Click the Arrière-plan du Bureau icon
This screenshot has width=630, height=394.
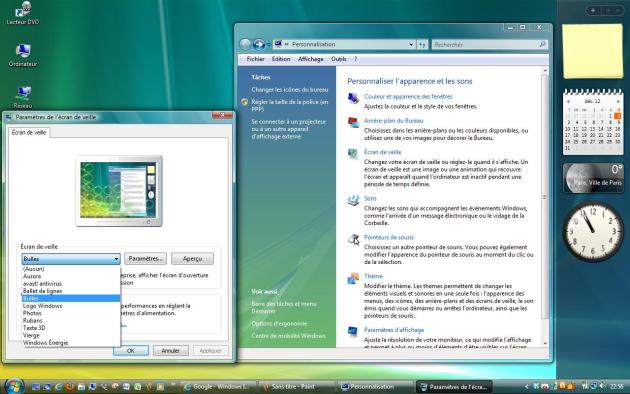pyautogui.click(x=353, y=122)
